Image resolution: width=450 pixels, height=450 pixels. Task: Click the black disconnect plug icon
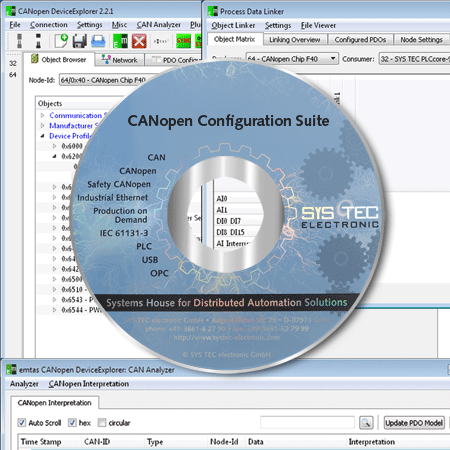(x=38, y=41)
